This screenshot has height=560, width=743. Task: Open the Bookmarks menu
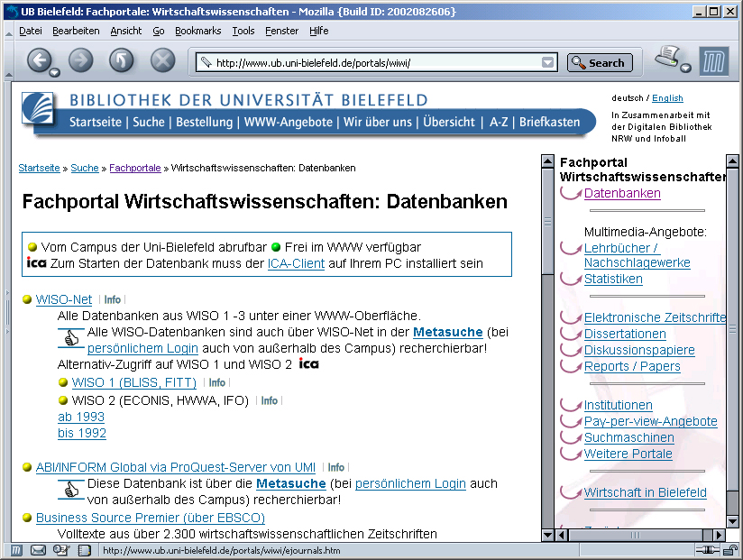coord(197,31)
